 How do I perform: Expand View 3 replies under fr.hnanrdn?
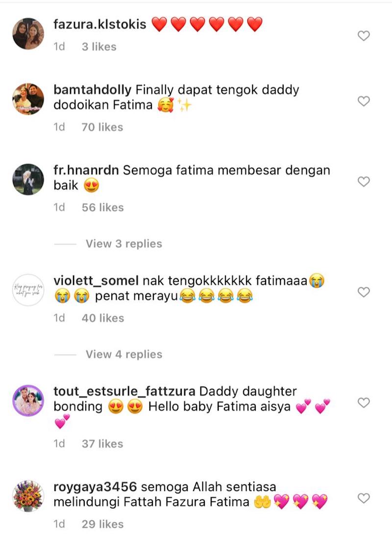(x=123, y=244)
